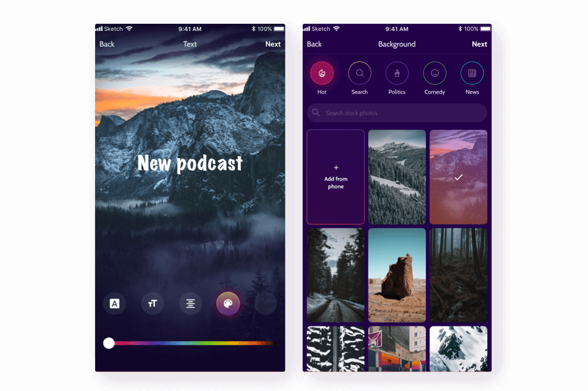
Task: Click the battery icon on Text screen
Action: pyautogui.click(x=279, y=29)
